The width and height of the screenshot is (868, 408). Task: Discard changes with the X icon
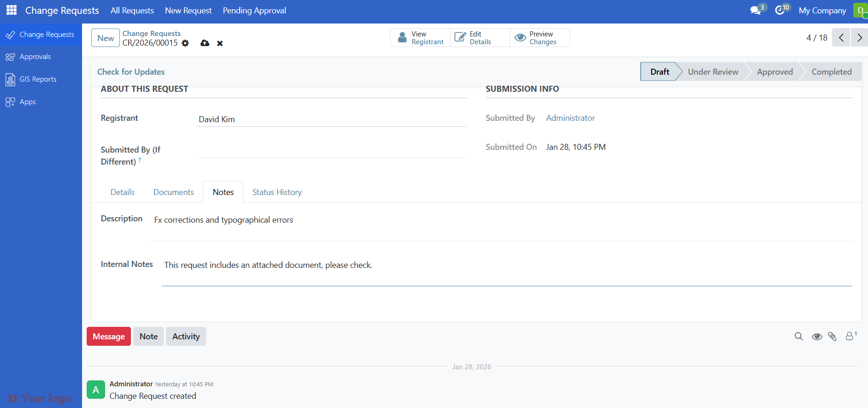[x=220, y=43]
